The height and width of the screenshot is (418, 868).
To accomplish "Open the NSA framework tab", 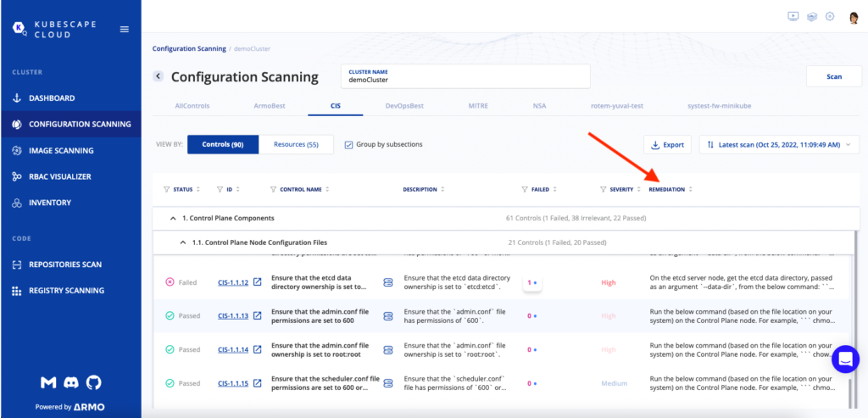I will pyautogui.click(x=539, y=106).
